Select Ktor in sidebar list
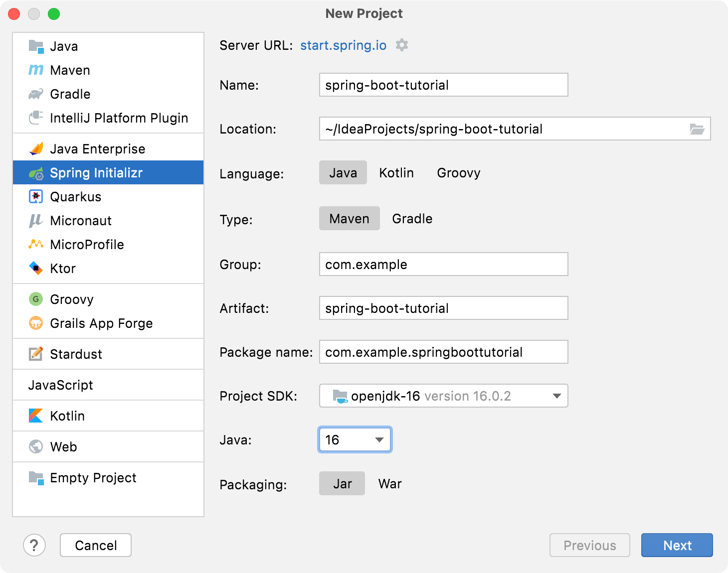The width and height of the screenshot is (728, 573). pyautogui.click(x=108, y=269)
